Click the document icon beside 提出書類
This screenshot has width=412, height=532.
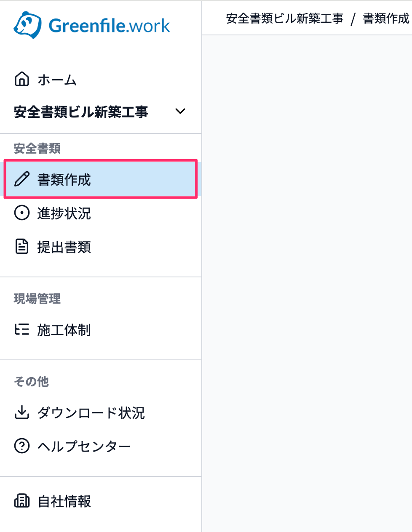[22, 246]
